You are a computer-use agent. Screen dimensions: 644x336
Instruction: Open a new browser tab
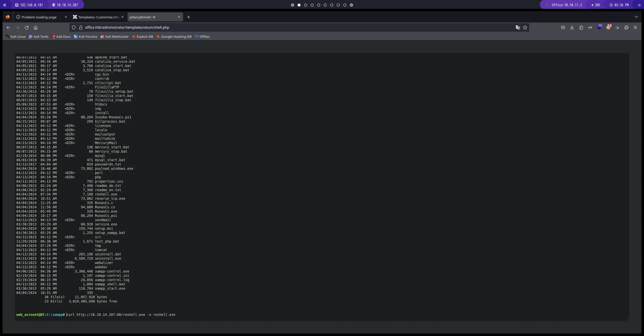pos(188,17)
